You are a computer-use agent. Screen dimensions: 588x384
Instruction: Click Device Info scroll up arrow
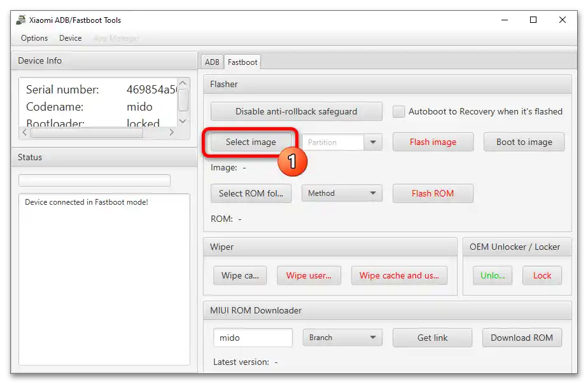coord(183,83)
